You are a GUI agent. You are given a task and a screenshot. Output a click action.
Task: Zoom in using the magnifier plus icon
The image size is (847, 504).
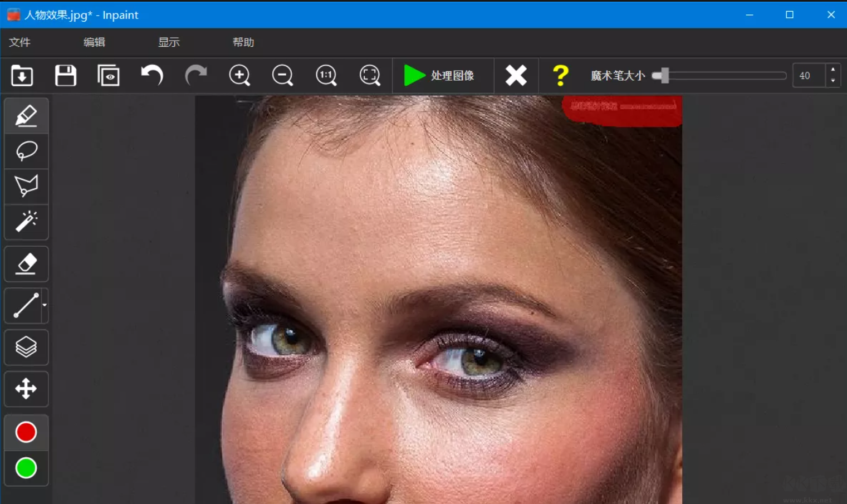click(239, 76)
